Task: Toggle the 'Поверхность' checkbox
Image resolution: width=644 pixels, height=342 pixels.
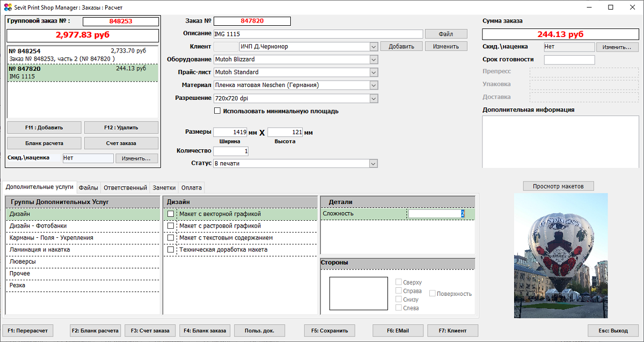Action: (x=432, y=293)
